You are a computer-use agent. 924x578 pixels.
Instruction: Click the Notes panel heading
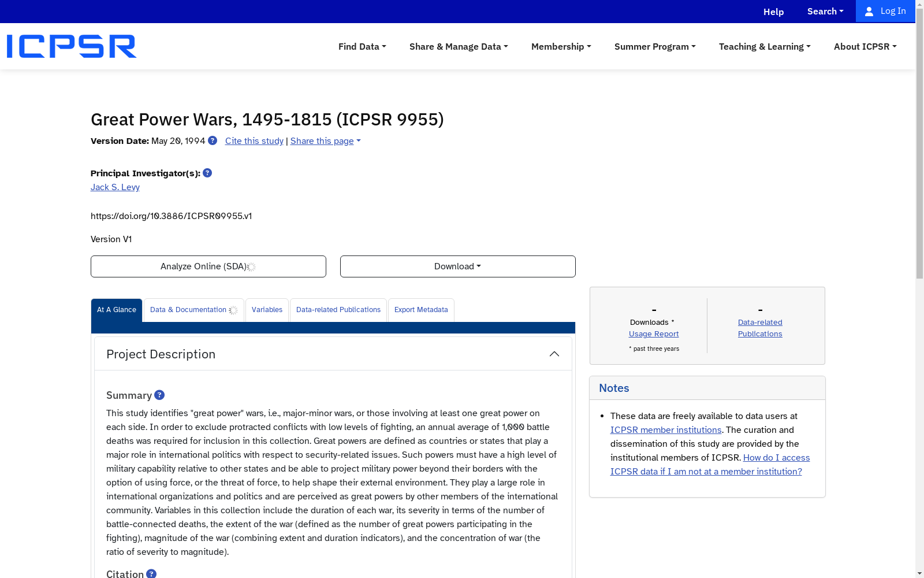click(614, 388)
